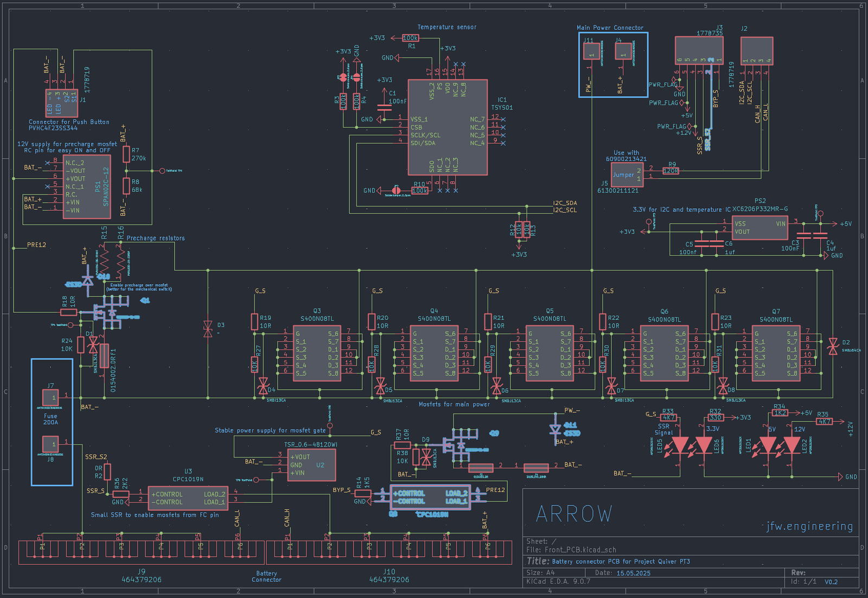Select resistor R7 270k symbol
The image size is (868, 598).
point(126,154)
